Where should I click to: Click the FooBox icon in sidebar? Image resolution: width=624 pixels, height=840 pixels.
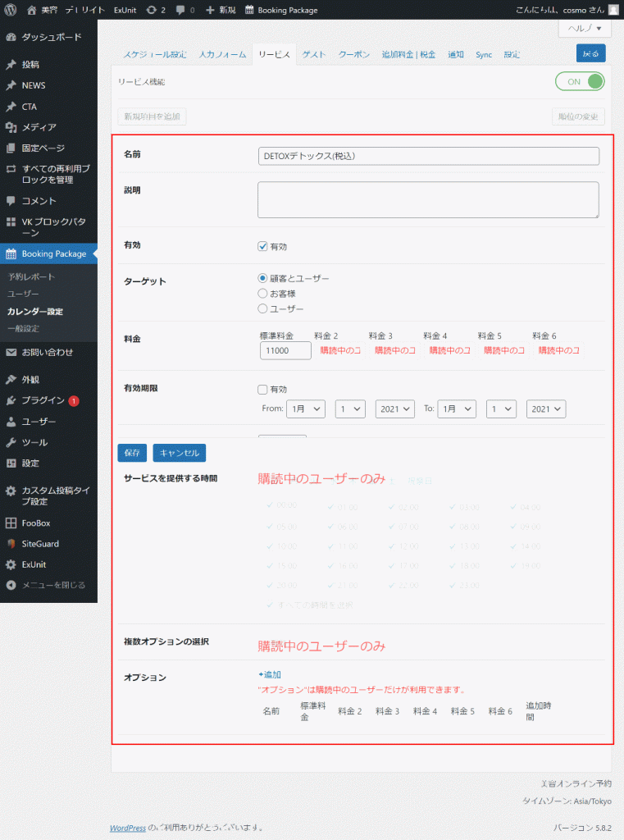click(11, 523)
